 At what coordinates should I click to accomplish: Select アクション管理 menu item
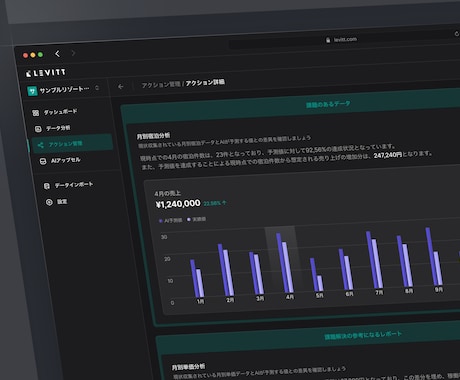72,144
